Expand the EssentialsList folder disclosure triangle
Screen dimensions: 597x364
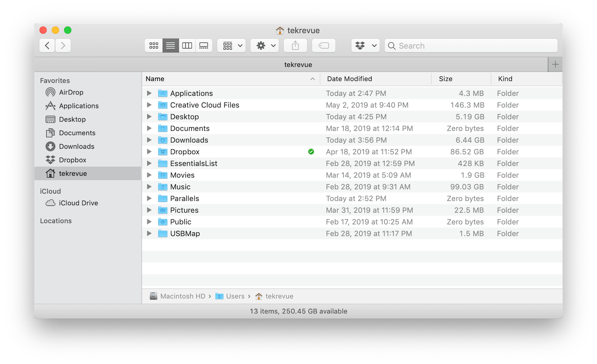tap(149, 163)
